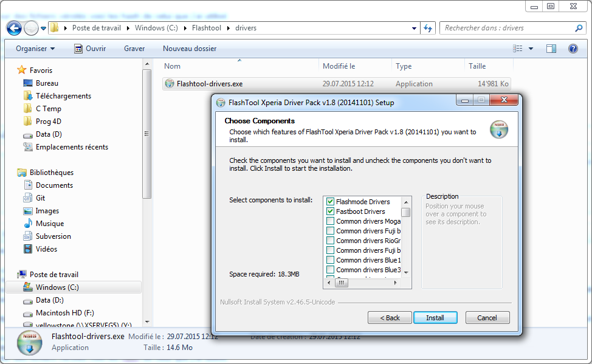Screen dimensions: 592x364
Task: Click the Help question mark icon
Action: pos(572,49)
